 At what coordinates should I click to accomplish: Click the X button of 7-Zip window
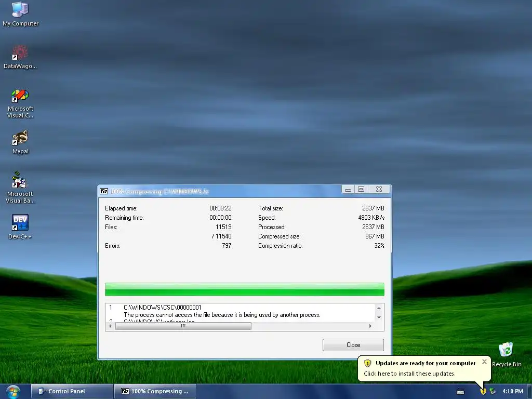(x=379, y=189)
